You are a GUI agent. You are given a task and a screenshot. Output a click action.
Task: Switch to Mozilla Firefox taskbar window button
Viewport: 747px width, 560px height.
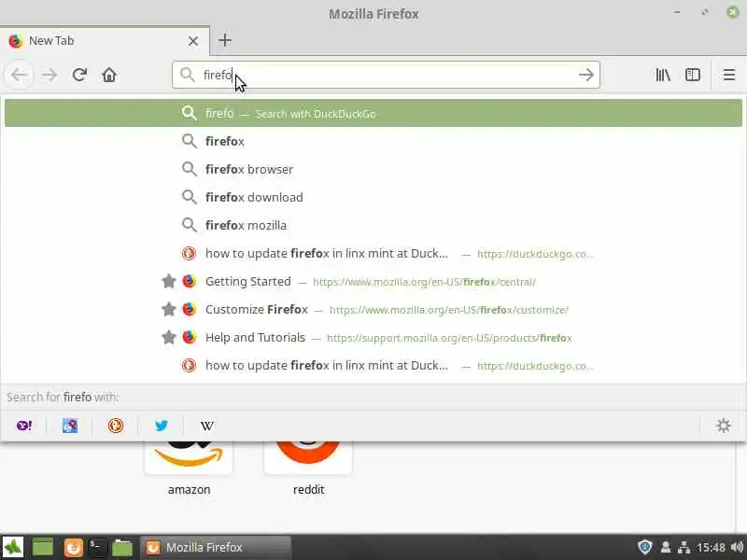point(216,547)
